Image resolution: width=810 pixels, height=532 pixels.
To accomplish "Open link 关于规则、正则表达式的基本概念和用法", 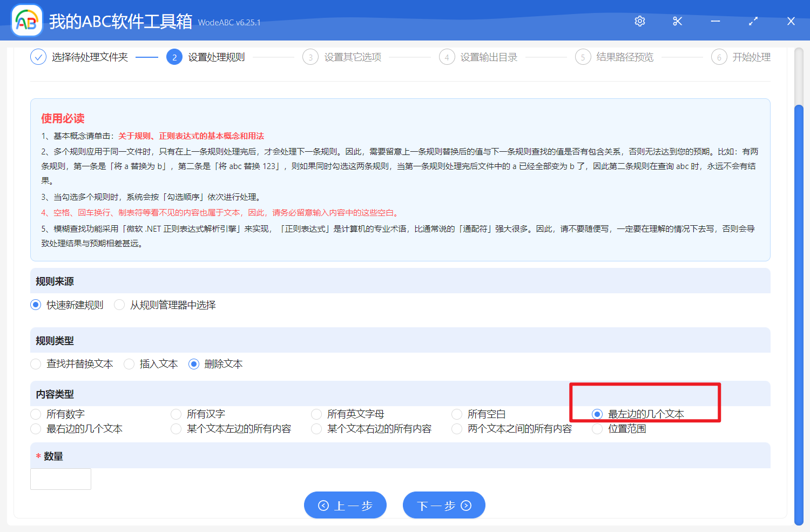I will click(x=191, y=136).
